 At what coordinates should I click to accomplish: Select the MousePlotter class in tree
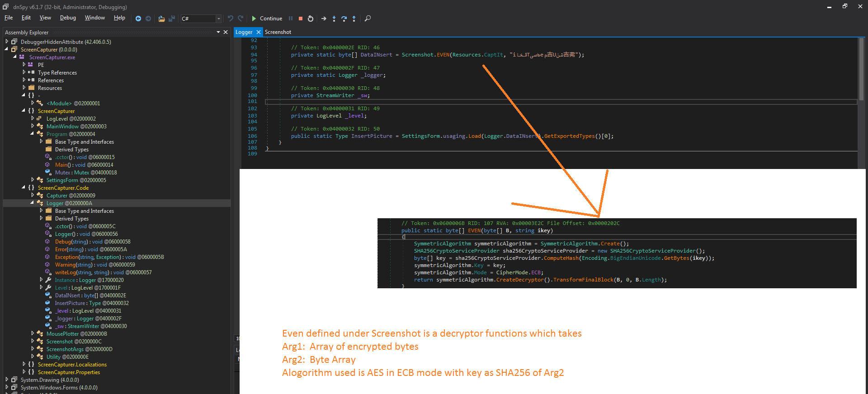[63, 333]
